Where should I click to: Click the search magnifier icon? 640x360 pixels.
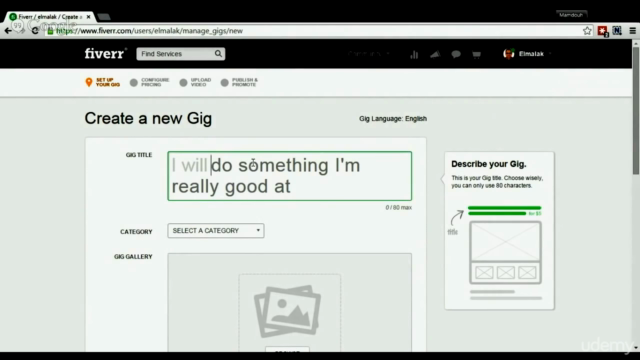[218, 53]
